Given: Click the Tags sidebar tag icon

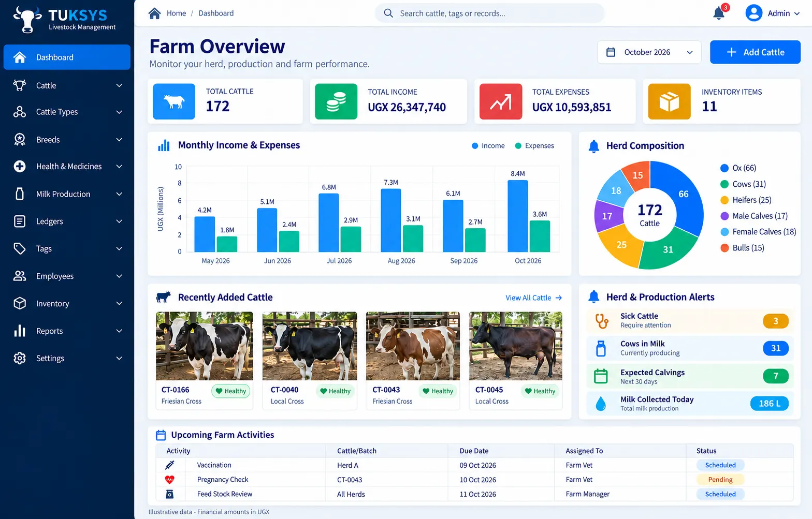Looking at the screenshot, I should point(20,249).
